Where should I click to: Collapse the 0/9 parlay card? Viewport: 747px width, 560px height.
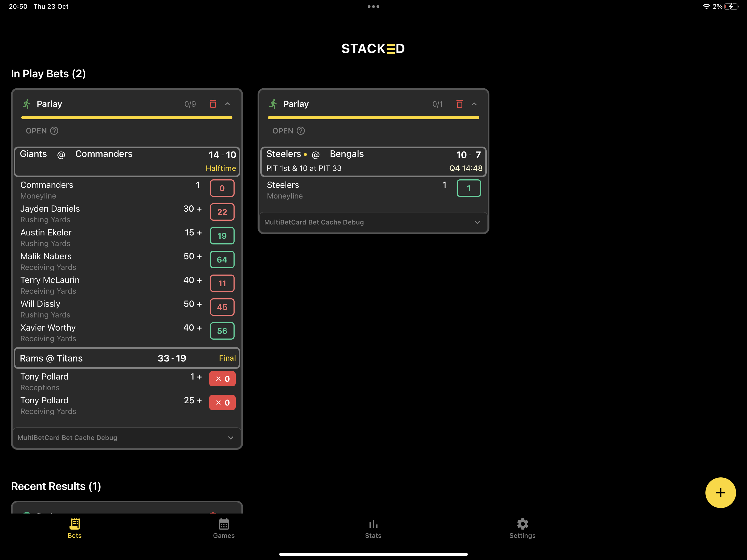click(227, 104)
